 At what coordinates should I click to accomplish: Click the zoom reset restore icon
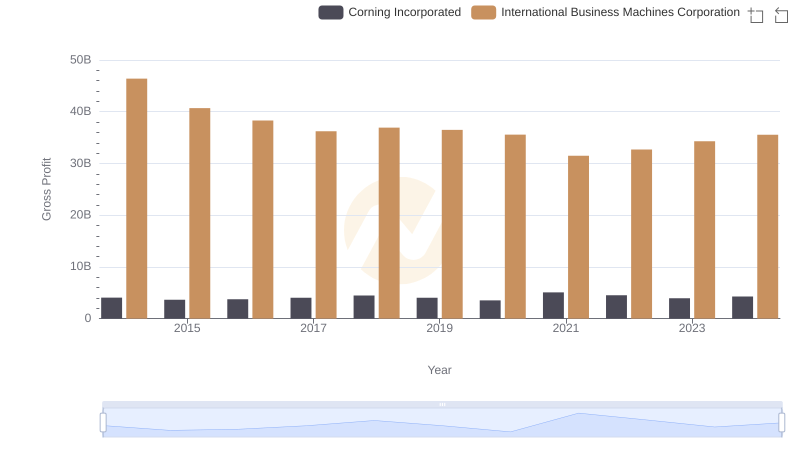click(781, 15)
